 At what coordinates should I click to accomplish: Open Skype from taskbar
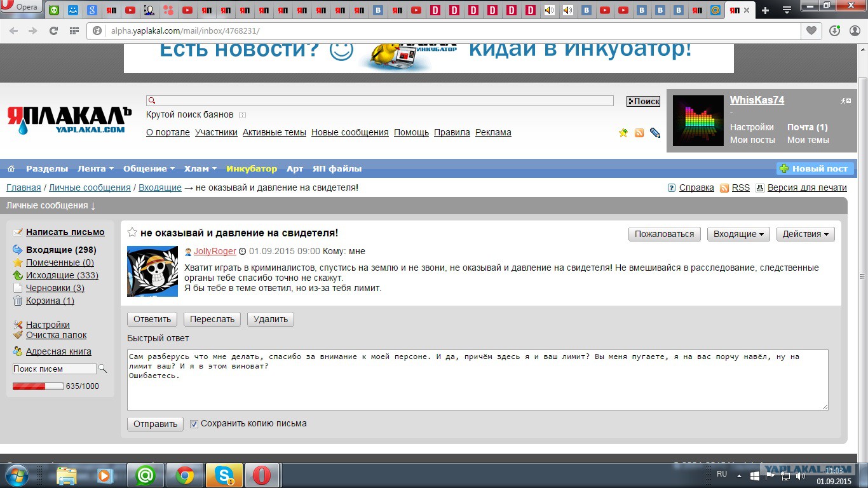pos(224,475)
